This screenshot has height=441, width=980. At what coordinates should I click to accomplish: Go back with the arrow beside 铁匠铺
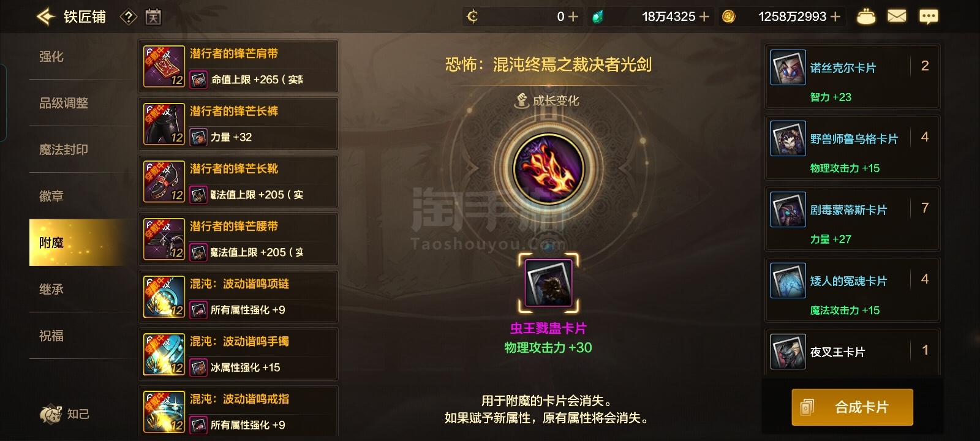[47, 17]
